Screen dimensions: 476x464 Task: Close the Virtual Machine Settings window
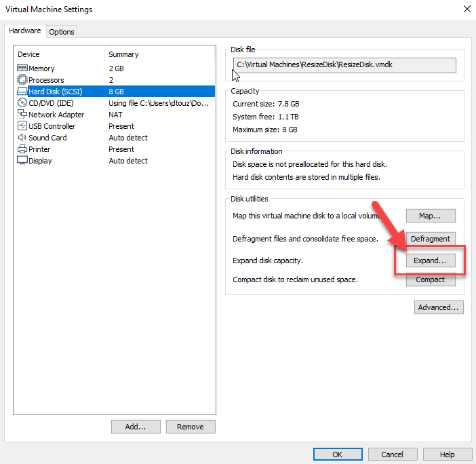[x=467, y=9]
